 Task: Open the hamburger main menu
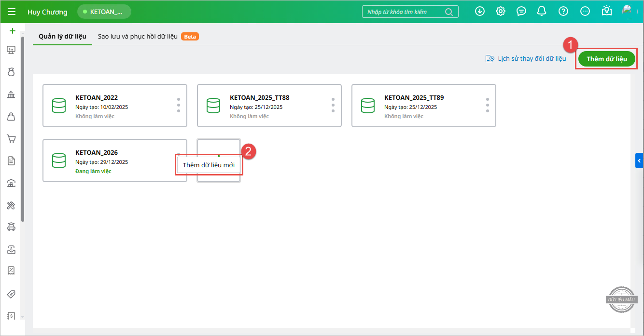12,12
